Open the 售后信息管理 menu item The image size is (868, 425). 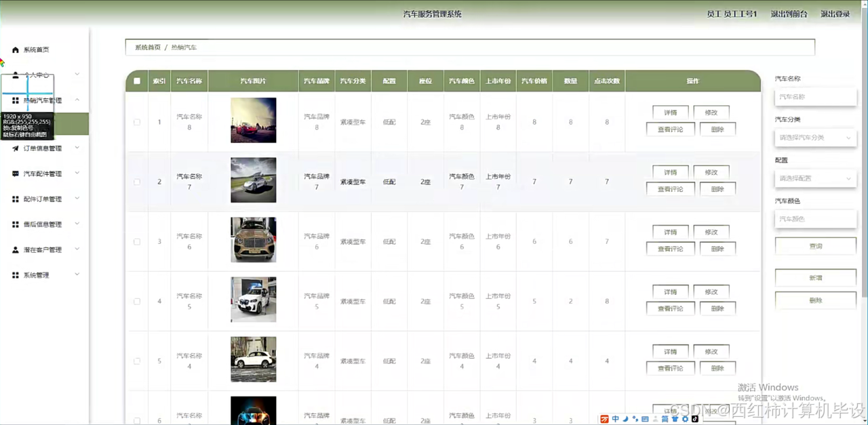[44, 224]
